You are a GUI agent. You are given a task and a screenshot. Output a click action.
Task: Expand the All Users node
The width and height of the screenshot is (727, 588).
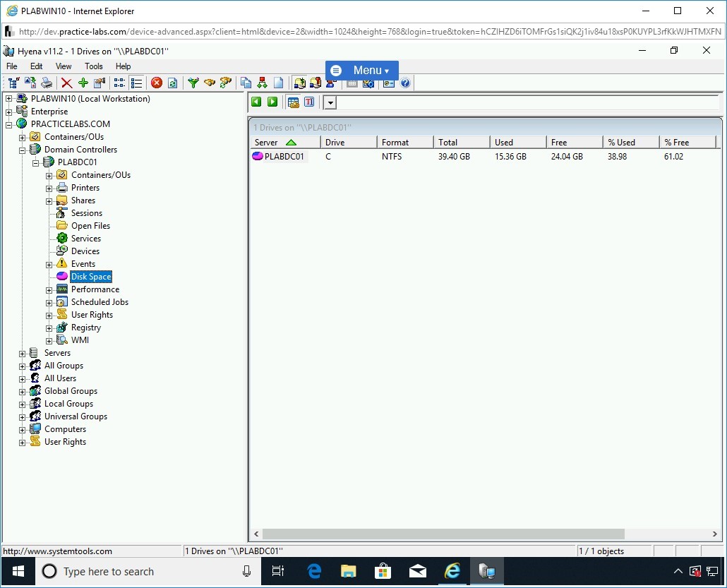point(23,378)
